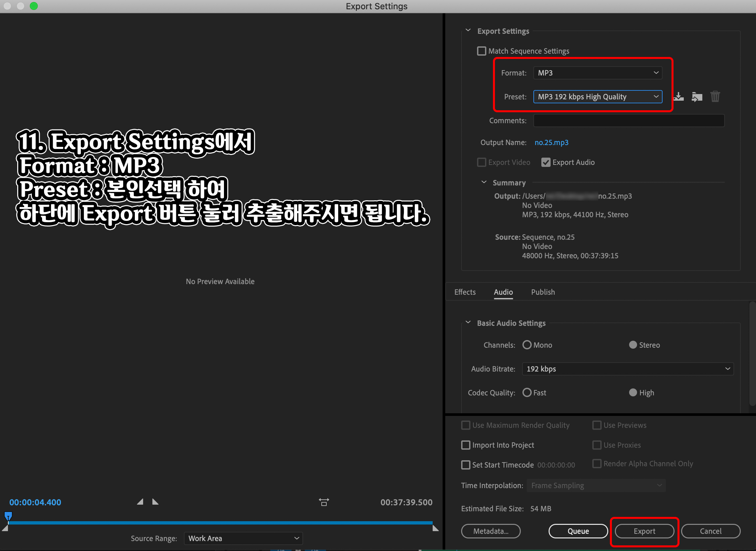This screenshot has width=756, height=551.
Task: Click the Set In Point marker icon
Action: (140, 502)
